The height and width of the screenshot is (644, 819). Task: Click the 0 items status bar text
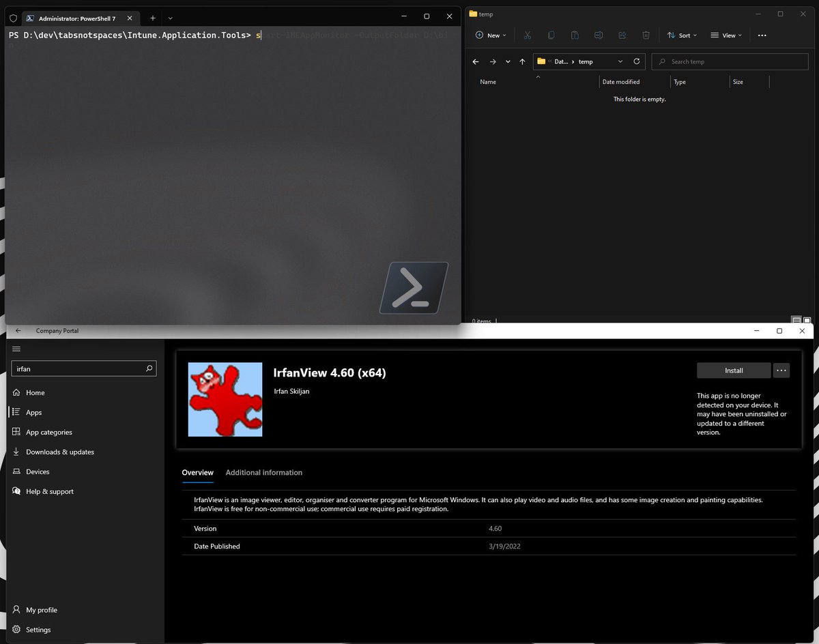(480, 320)
